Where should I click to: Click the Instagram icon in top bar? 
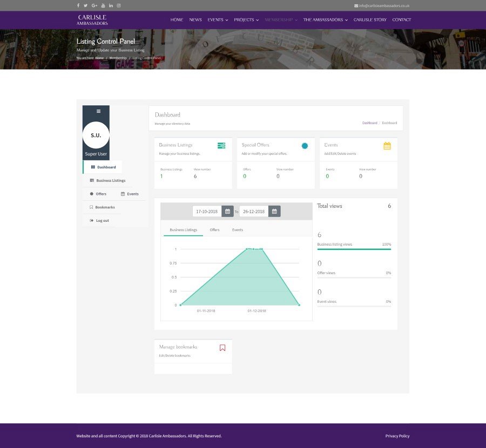[x=119, y=5]
